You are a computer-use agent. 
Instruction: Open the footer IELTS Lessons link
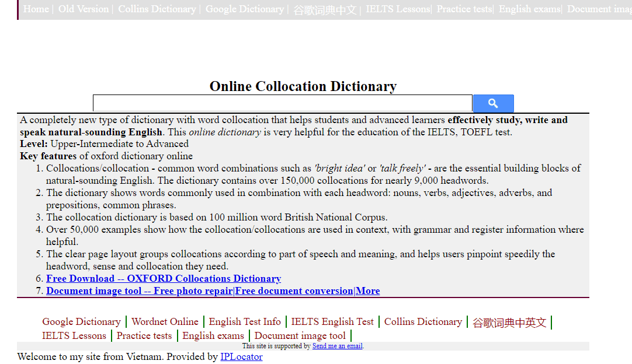coord(74,335)
